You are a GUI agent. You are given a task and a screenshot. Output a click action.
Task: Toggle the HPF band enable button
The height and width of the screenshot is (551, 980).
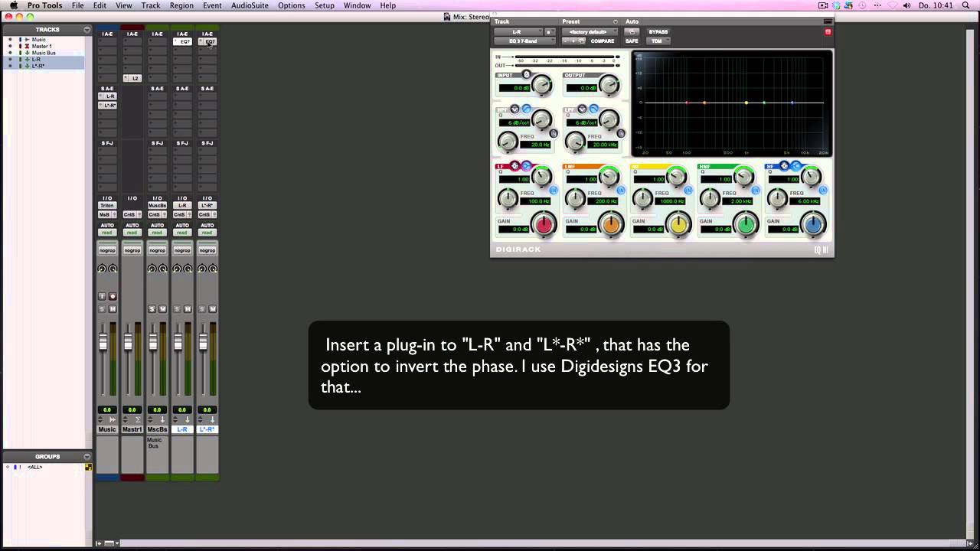pos(554,133)
